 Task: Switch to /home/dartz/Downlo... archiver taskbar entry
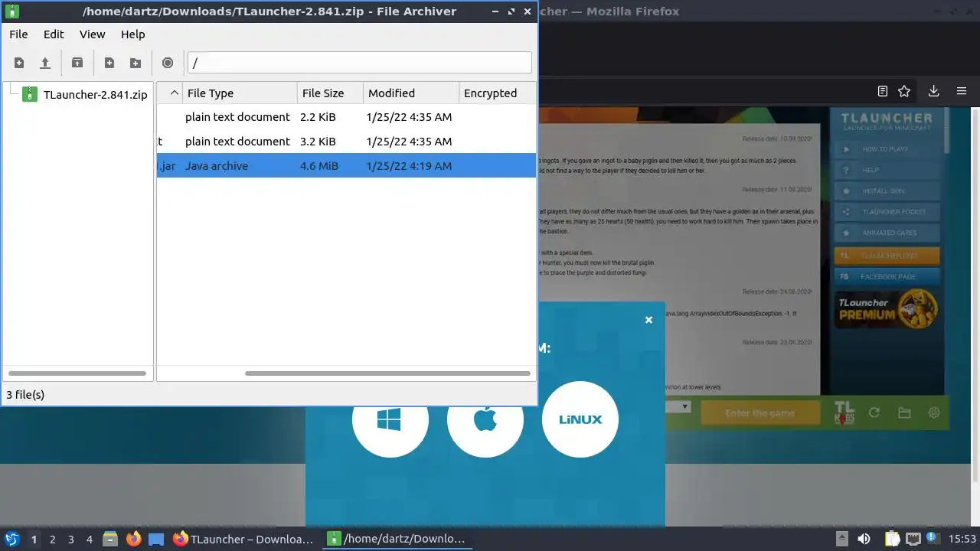pos(397,539)
